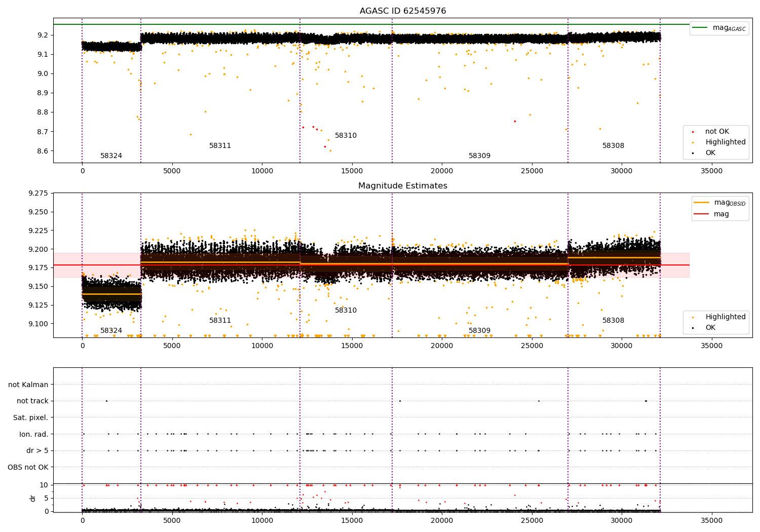Viewport: 760px width, 532px height.
Task: Click the 'Sat. pixel.' axis label
Action: click(31, 417)
